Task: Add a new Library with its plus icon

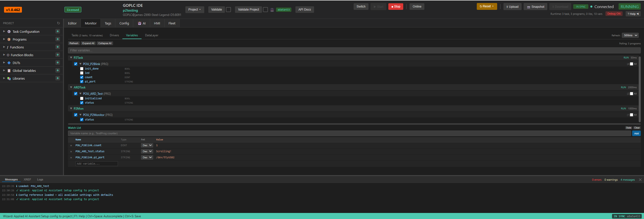Action: pyautogui.click(x=58, y=78)
